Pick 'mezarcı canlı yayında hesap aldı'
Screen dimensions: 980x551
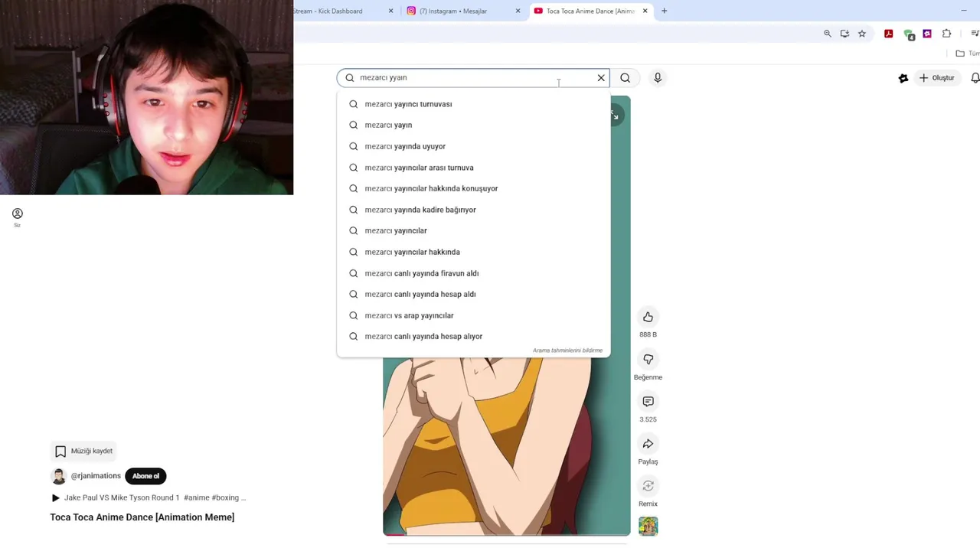tap(473, 294)
